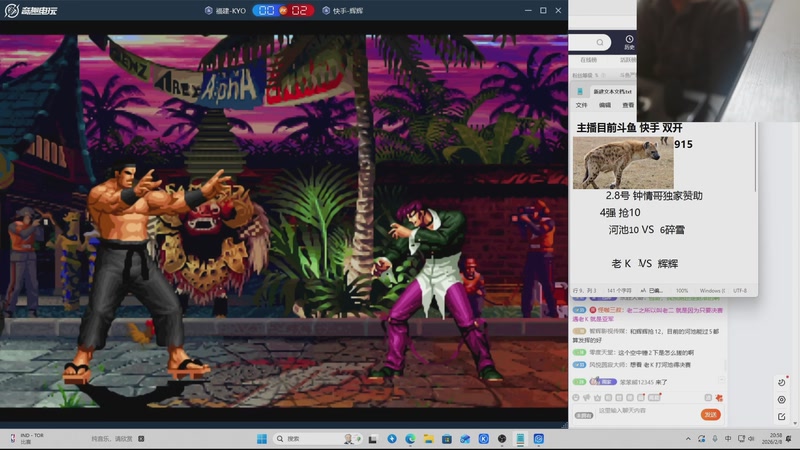Click the square icon left of red pinwheel
The image size is (800, 450).
click(708, 398)
